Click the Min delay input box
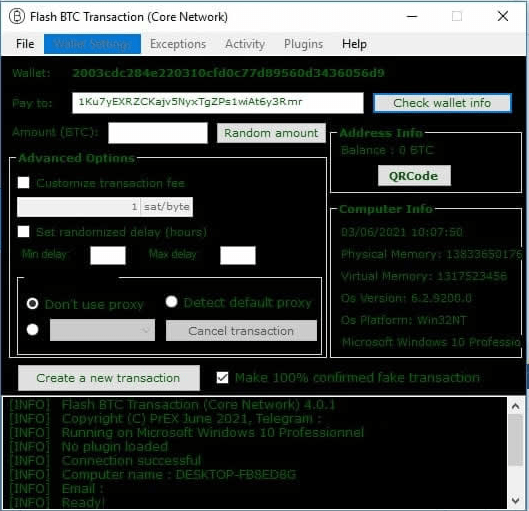This screenshot has width=529, height=511. click(x=108, y=255)
